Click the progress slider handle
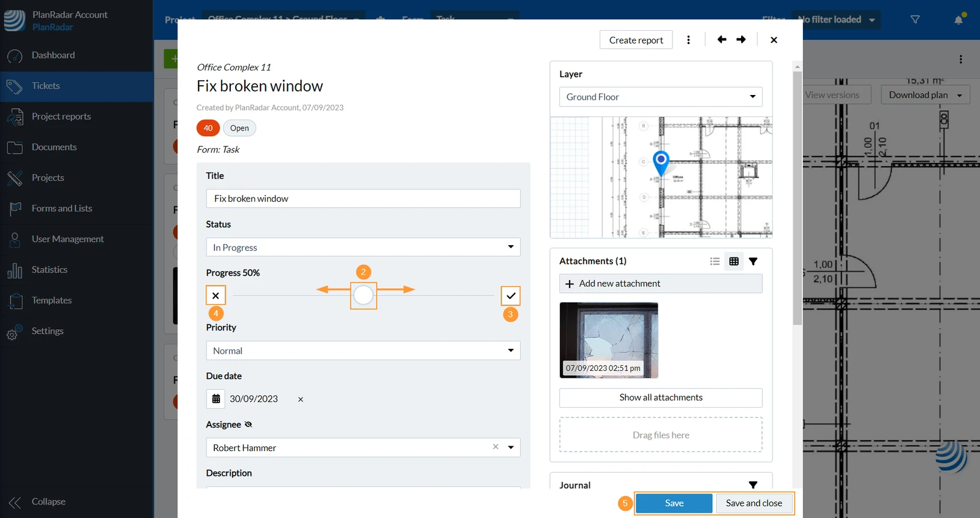This screenshot has height=518, width=980. click(363, 295)
